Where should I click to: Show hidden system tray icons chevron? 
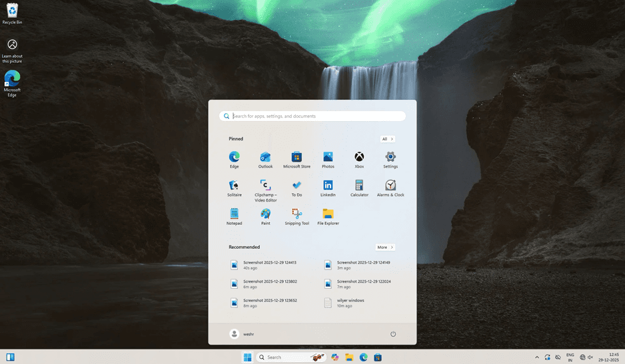tap(537, 357)
